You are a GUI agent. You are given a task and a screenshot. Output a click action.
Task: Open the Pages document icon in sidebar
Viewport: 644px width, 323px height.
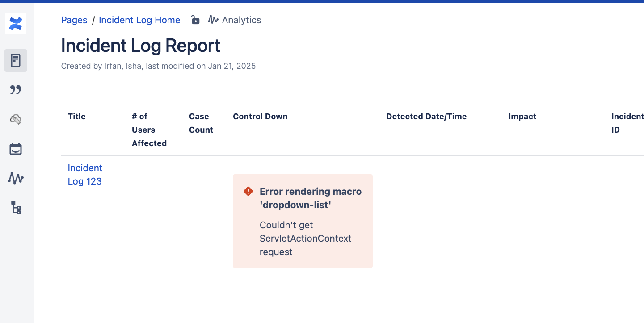coord(16,60)
